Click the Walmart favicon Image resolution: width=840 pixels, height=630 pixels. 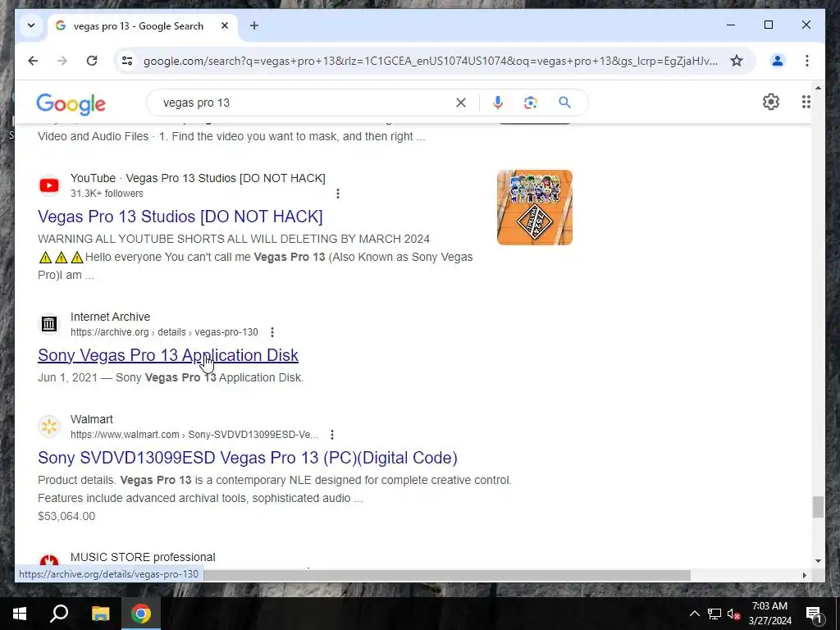tap(49, 427)
